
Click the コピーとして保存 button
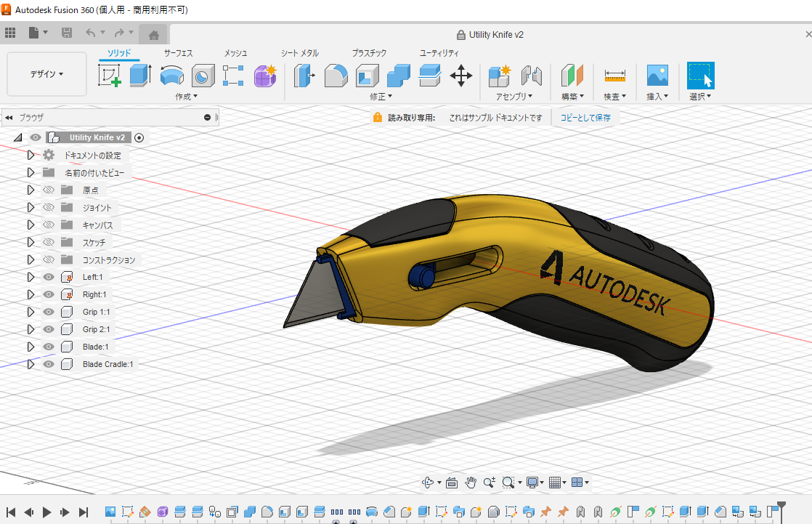(585, 117)
